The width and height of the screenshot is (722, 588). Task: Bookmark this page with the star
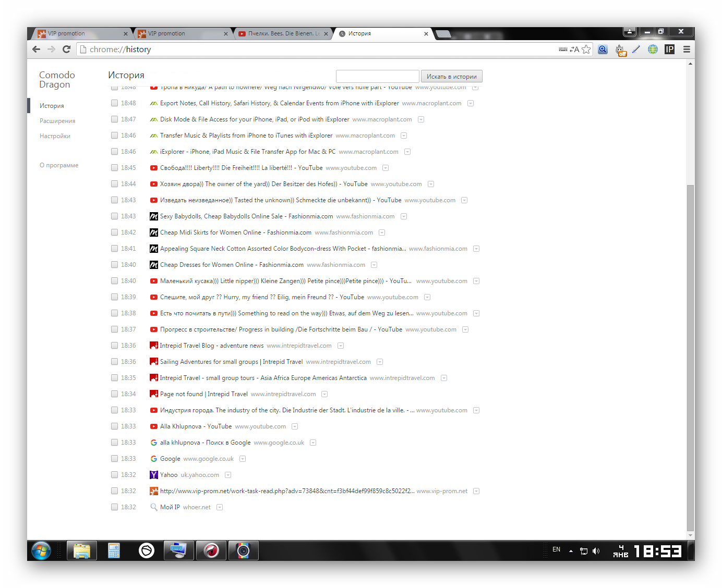point(586,49)
